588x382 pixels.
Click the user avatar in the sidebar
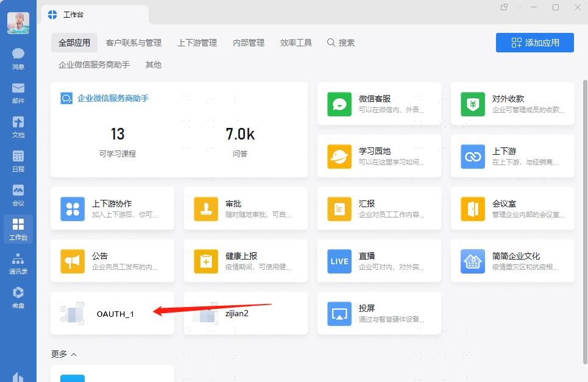pos(18,23)
